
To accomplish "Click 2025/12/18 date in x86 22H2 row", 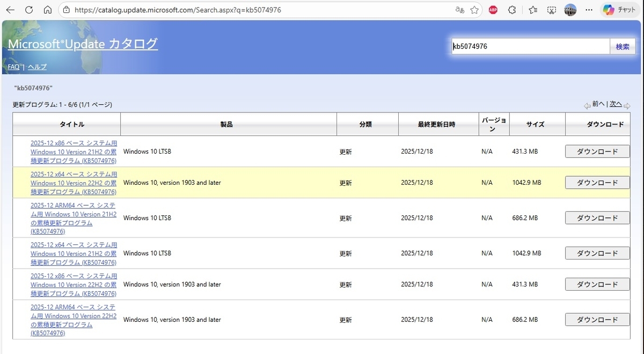I will 417,284.
